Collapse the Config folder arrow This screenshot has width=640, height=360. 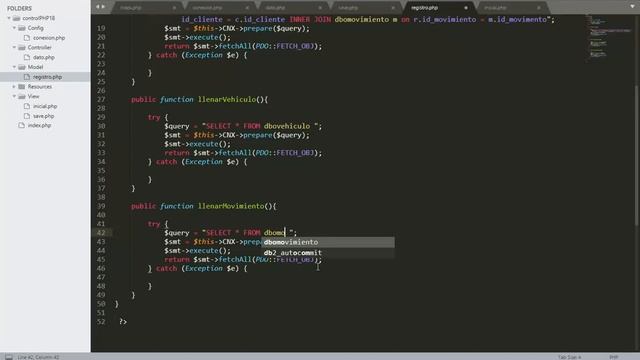[14, 28]
